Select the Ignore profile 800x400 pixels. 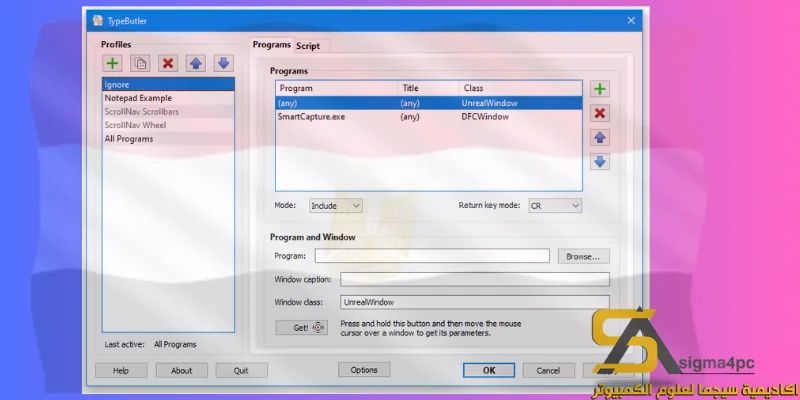(168, 85)
